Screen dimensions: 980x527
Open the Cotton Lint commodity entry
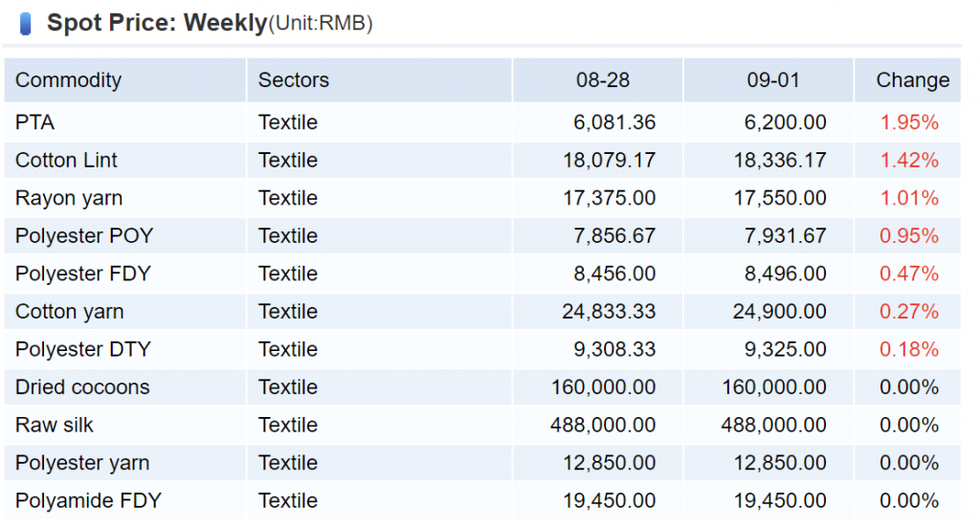pos(66,161)
